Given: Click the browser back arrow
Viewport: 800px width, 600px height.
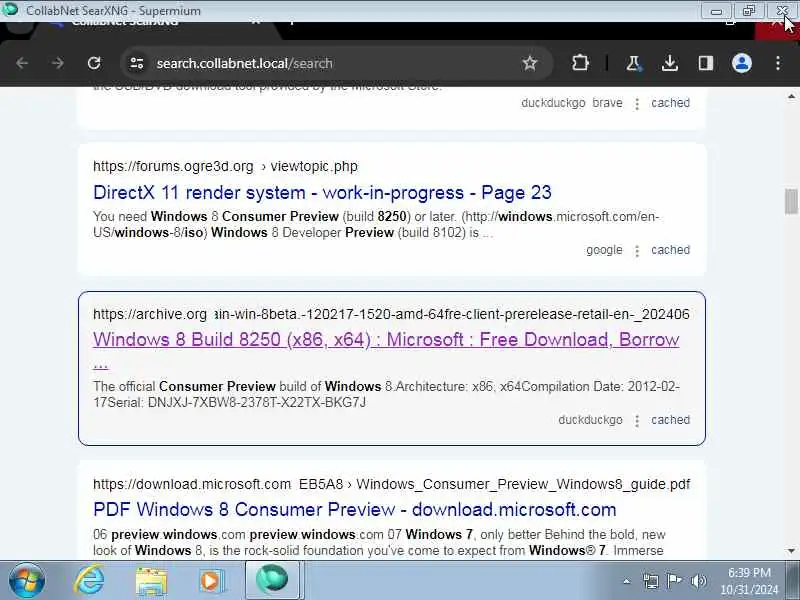Looking at the screenshot, I should 22,63.
